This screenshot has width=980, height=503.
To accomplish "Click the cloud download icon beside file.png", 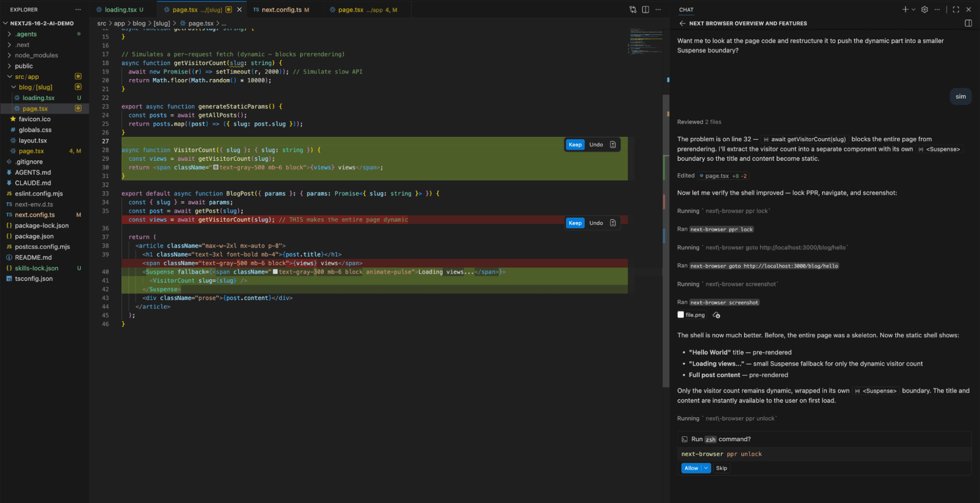I will coord(716,315).
